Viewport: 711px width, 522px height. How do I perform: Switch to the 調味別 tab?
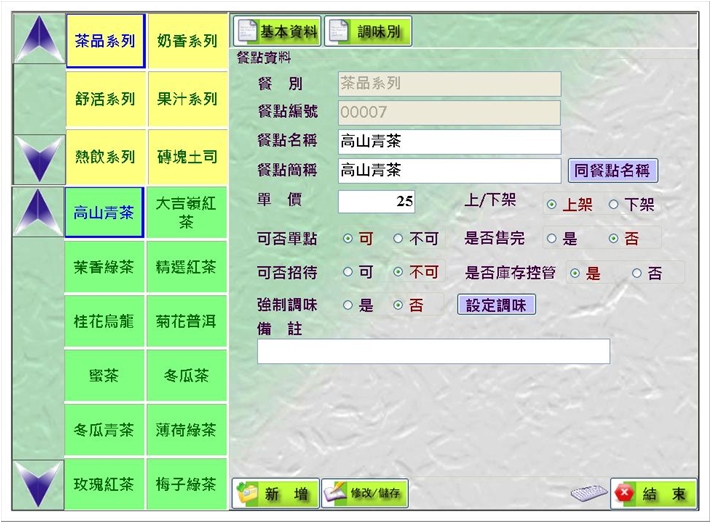tap(368, 32)
